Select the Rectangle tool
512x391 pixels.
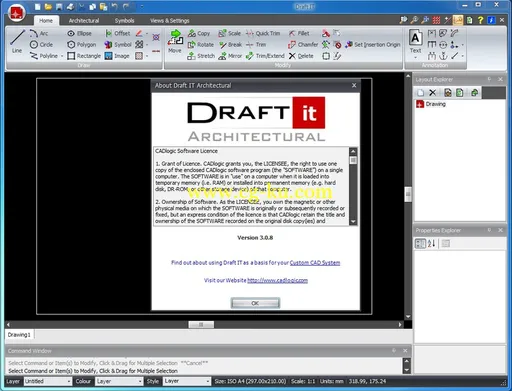84,56
